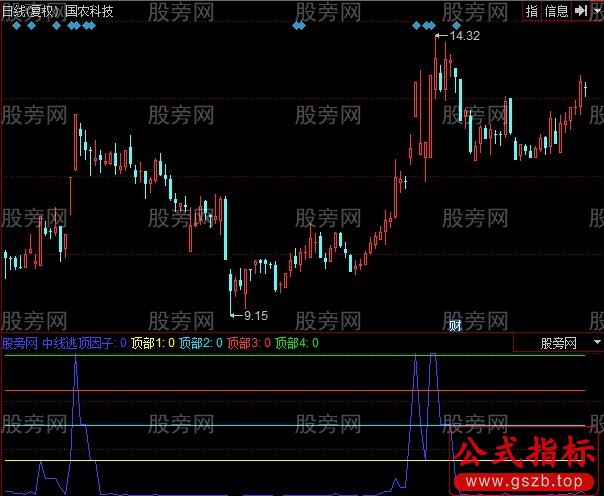Click the first blue diamond marker at top left
This screenshot has height=496, width=604.
coord(16,25)
